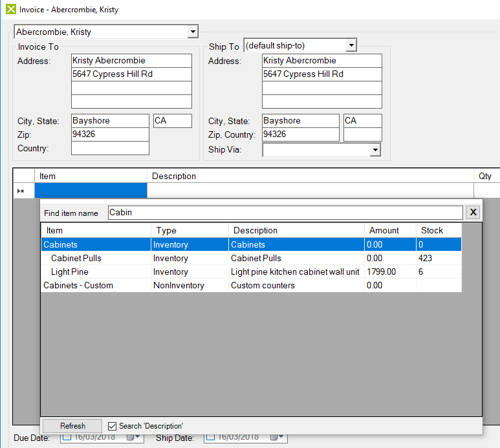Click the Invoice To zip field 94326
Image resolution: width=500 pixels, height=448 pixels.
pos(110,134)
